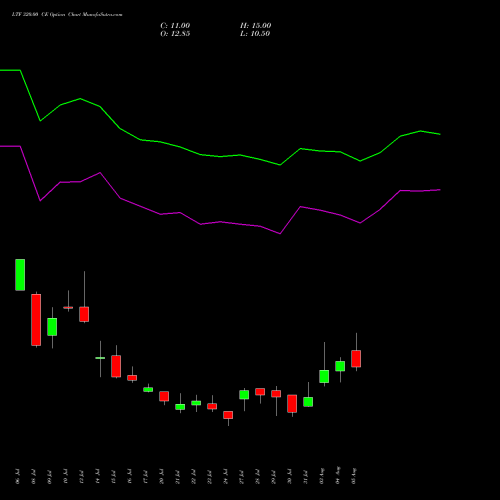The image size is (500, 500).
Task: Click the open value O: 12.85
Action: click(x=175, y=34)
